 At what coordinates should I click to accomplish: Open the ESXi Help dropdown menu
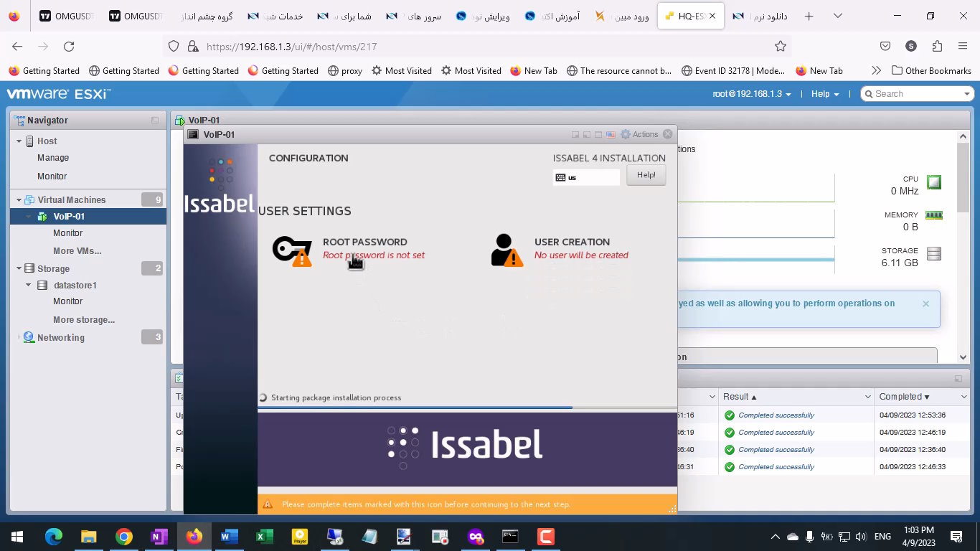click(825, 94)
